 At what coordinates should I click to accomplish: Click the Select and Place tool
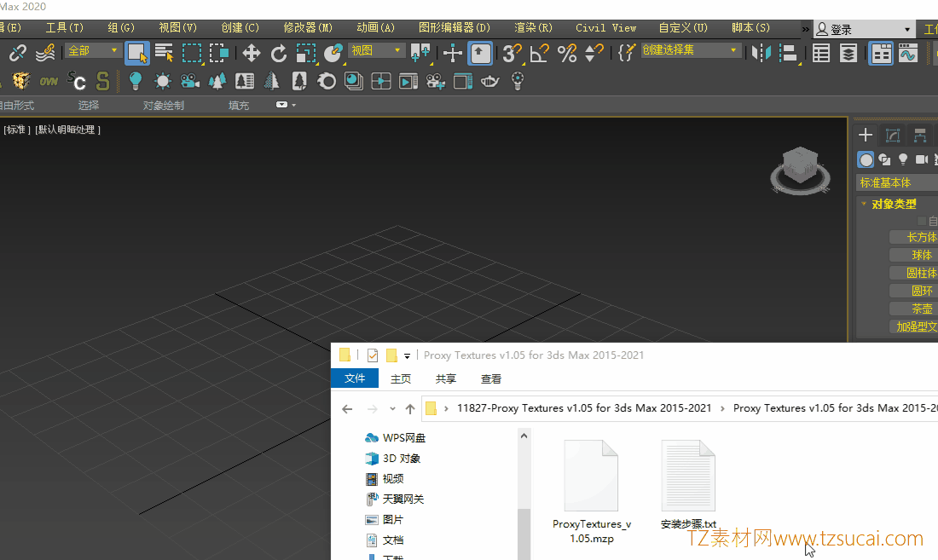333,53
